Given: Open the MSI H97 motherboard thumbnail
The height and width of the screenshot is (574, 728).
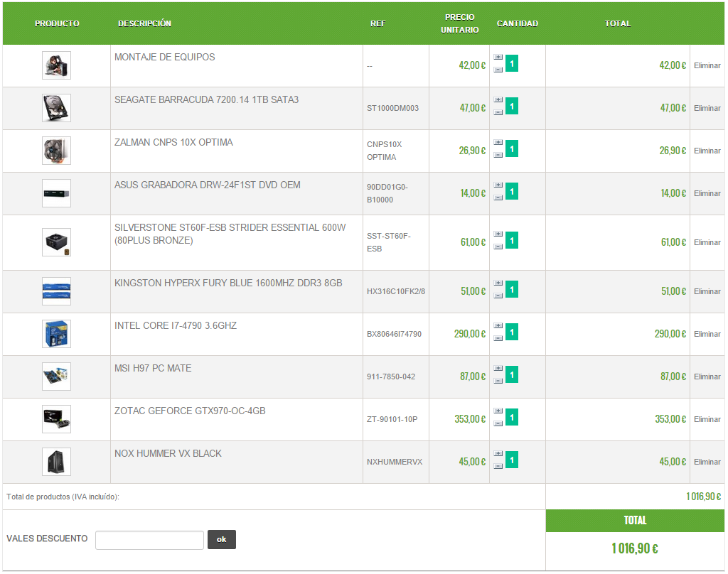Looking at the screenshot, I should [x=57, y=377].
